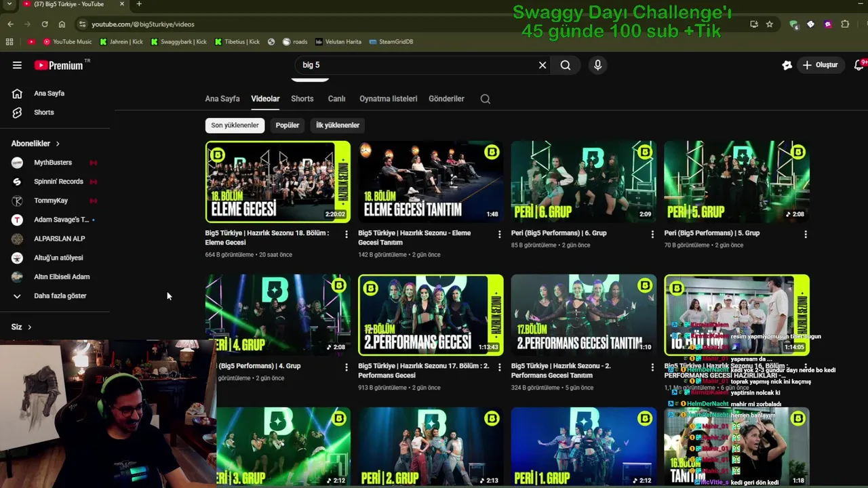Switch to the Shorts channel tab
Viewport: 868px width, 488px height.
coord(302,99)
